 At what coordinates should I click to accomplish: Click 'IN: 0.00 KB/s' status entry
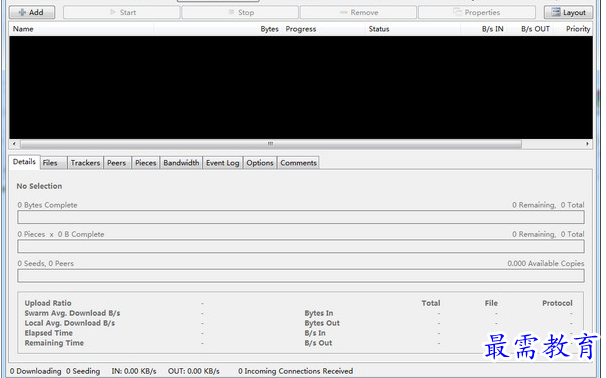(x=134, y=371)
